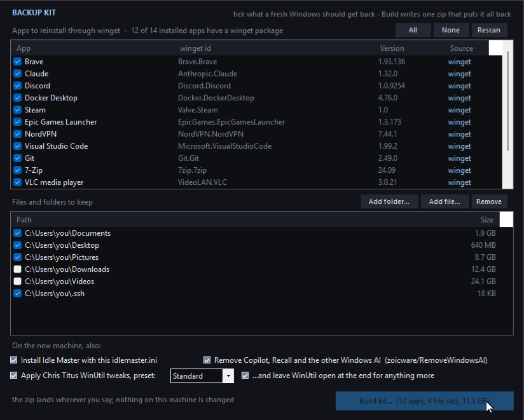The width and height of the screenshot is (524, 420).
Task: Untick the Steam checkbox
Action: point(17,110)
